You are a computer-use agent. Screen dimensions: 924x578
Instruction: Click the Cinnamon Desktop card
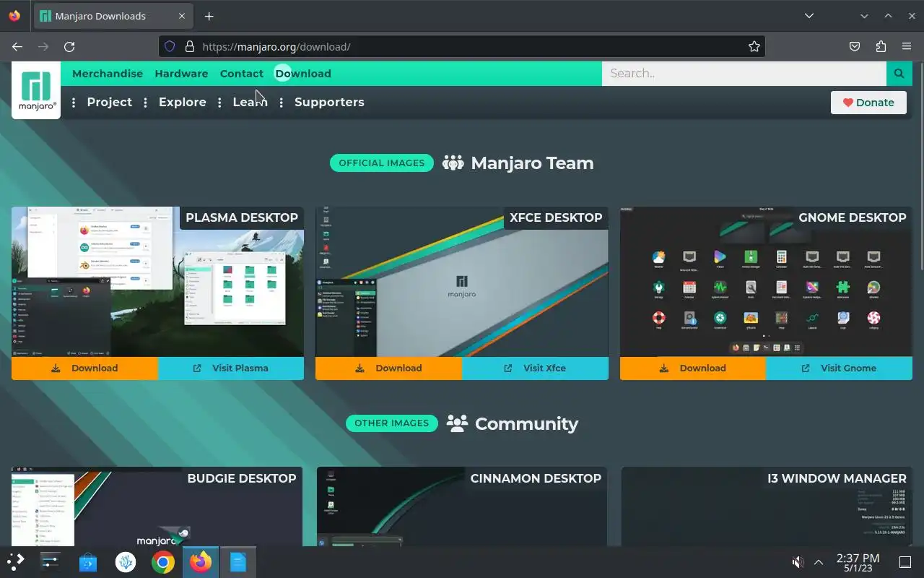click(462, 506)
